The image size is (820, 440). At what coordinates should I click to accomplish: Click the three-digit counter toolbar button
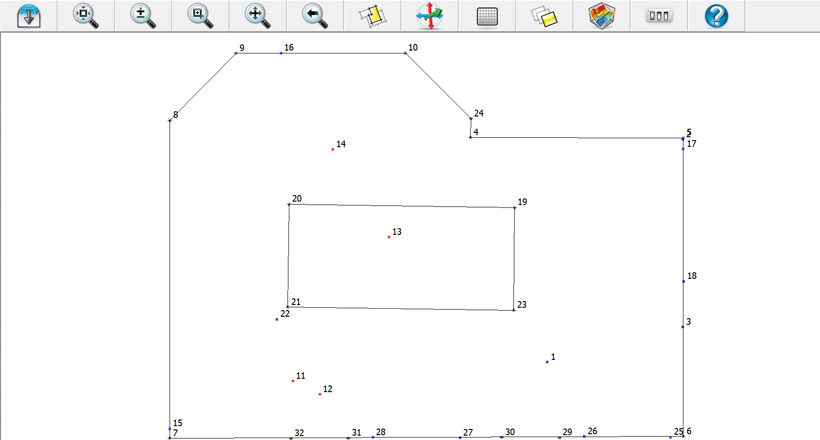click(x=658, y=15)
